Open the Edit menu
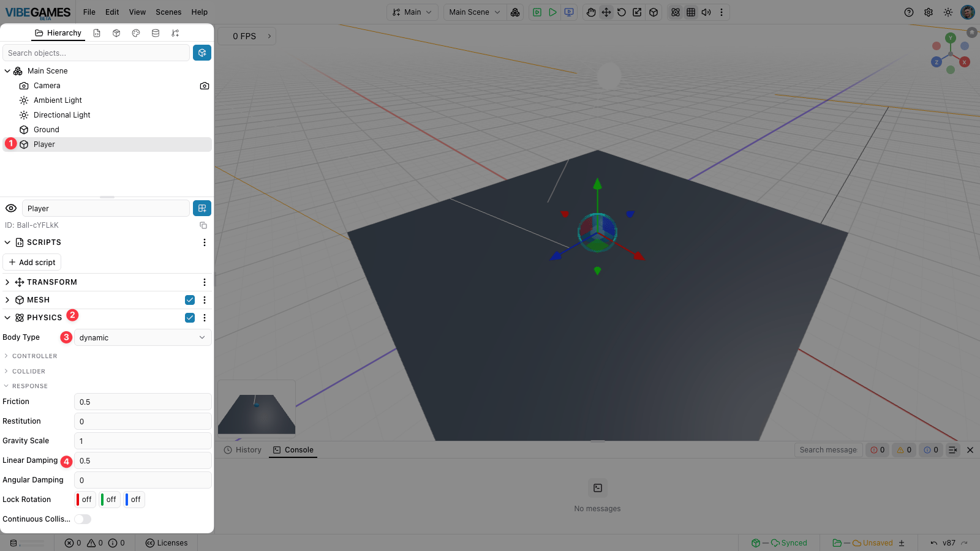The image size is (980, 551). 112,12
